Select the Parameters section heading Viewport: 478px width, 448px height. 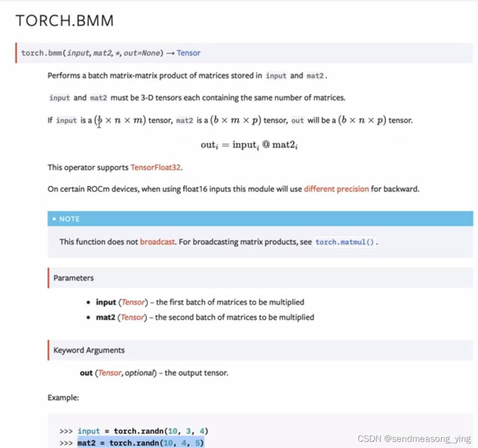(x=73, y=278)
